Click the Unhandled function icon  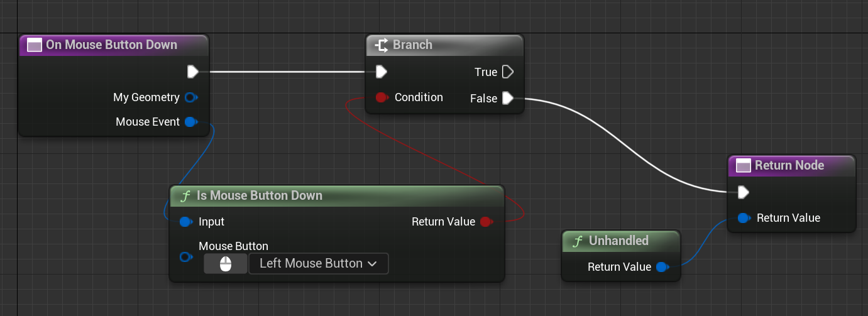coord(576,241)
